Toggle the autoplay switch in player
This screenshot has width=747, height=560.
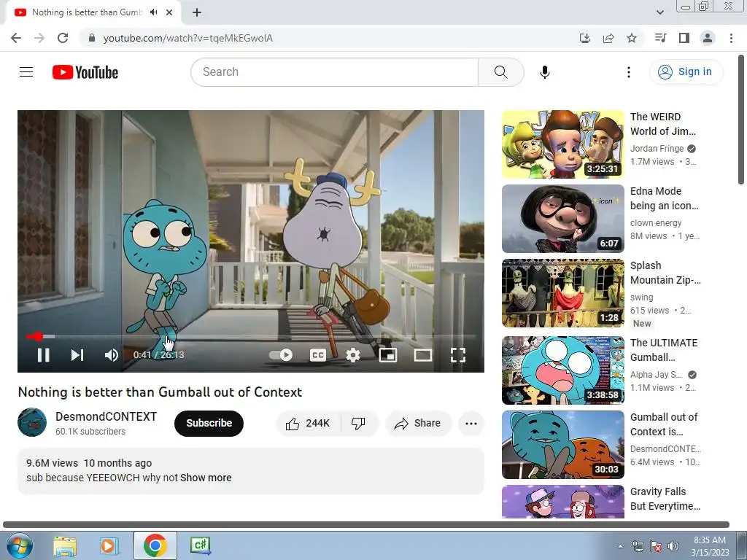[281, 355]
